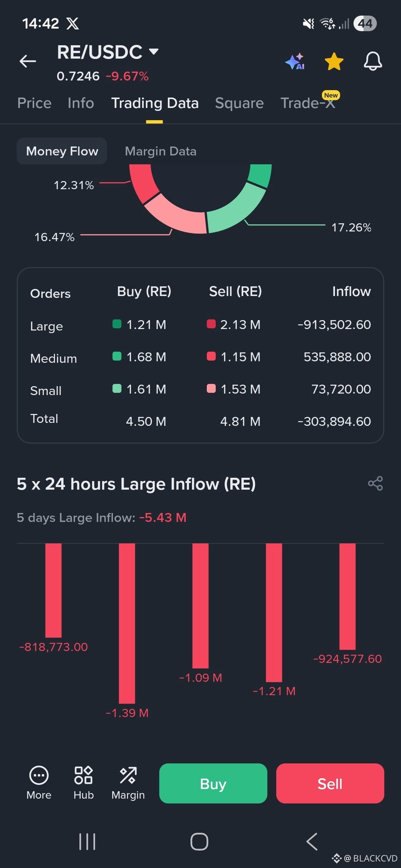The width and height of the screenshot is (401, 868).
Task: Open the Square tab
Action: tap(239, 103)
